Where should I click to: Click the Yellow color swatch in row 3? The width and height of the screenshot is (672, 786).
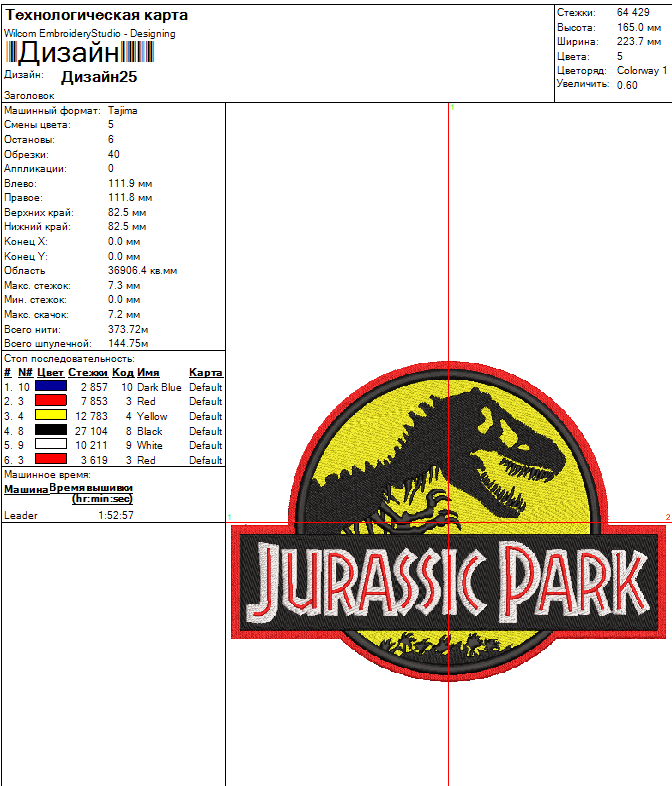click(x=51, y=415)
